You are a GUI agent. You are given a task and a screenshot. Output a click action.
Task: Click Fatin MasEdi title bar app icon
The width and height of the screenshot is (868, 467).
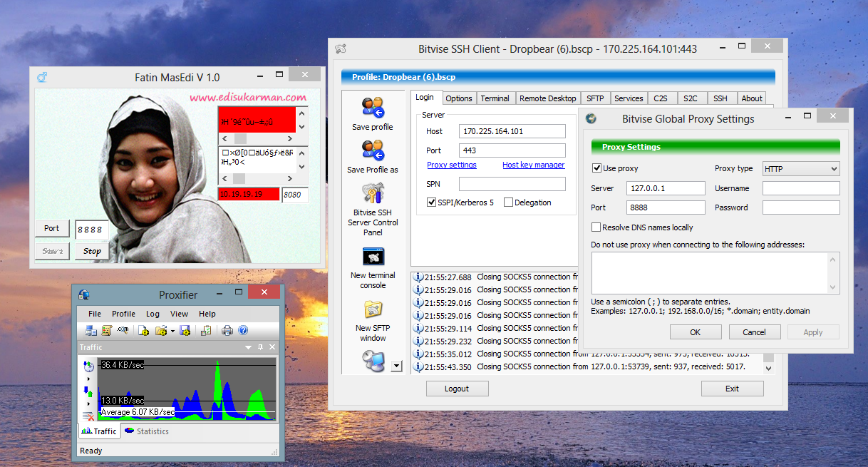click(x=42, y=77)
